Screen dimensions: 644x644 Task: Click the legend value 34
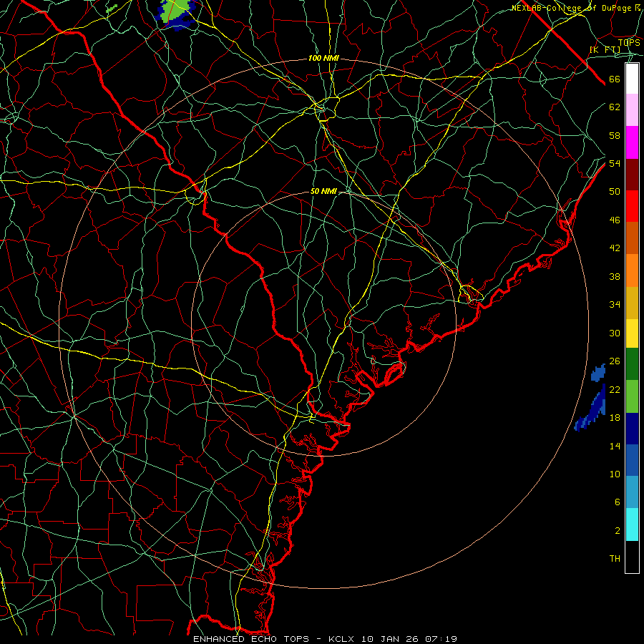[615, 305]
